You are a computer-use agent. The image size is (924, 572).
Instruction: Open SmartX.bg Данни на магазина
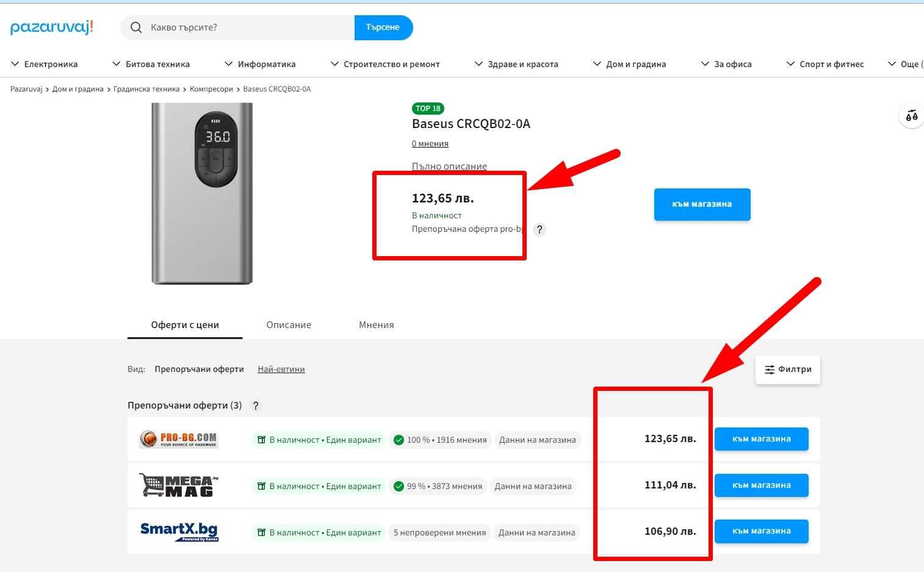(537, 532)
